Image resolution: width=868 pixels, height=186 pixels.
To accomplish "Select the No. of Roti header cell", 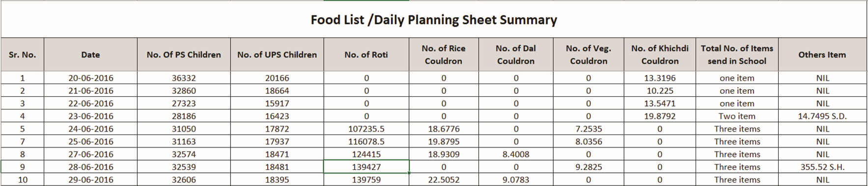I will (x=366, y=54).
